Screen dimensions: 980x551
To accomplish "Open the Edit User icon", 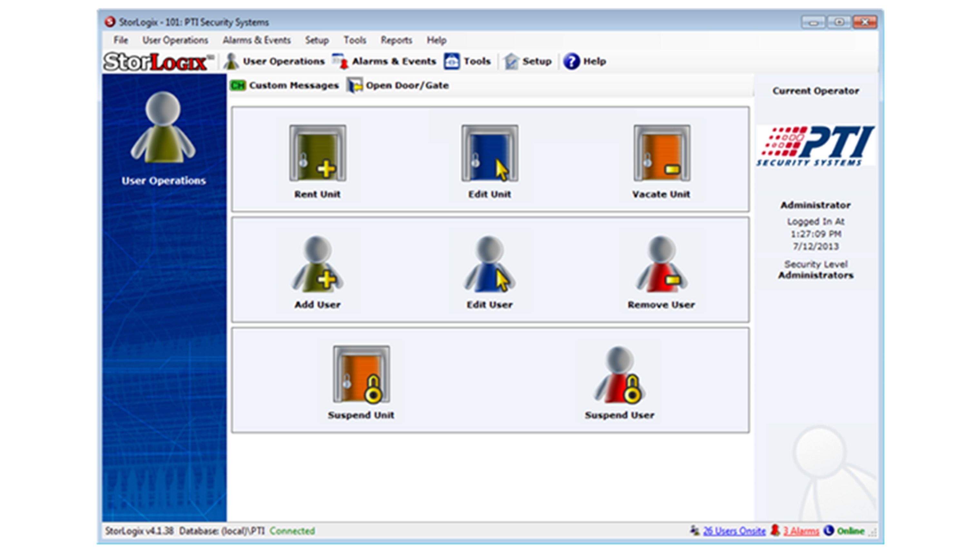I will coord(490,264).
